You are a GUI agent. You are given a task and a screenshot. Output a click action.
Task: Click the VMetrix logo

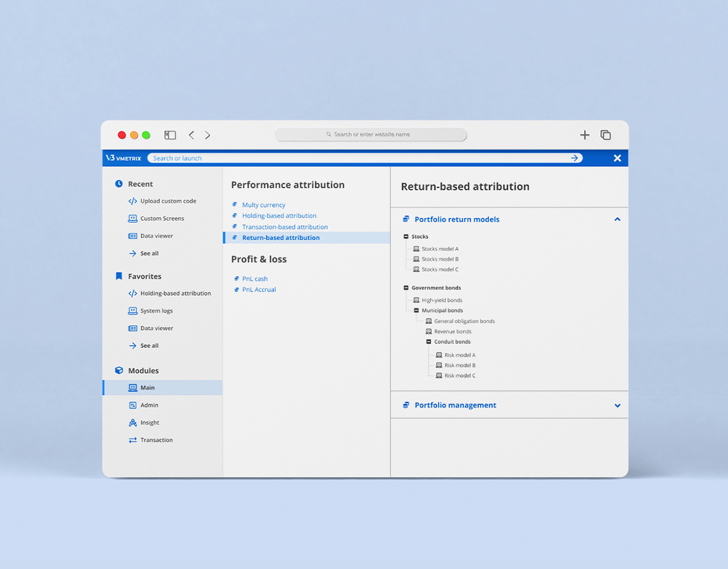coord(123,158)
